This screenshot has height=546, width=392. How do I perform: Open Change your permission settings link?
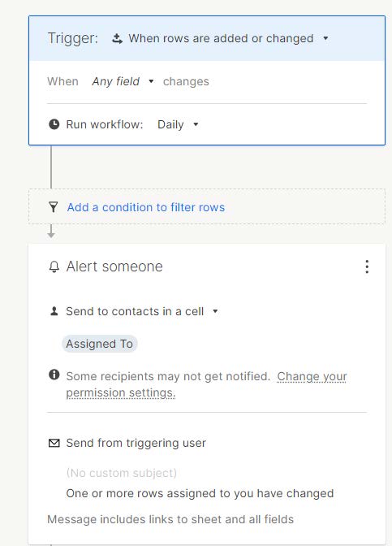(x=207, y=384)
